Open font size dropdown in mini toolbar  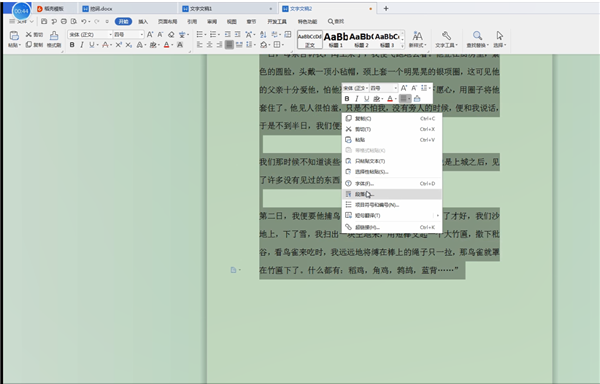(x=396, y=88)
